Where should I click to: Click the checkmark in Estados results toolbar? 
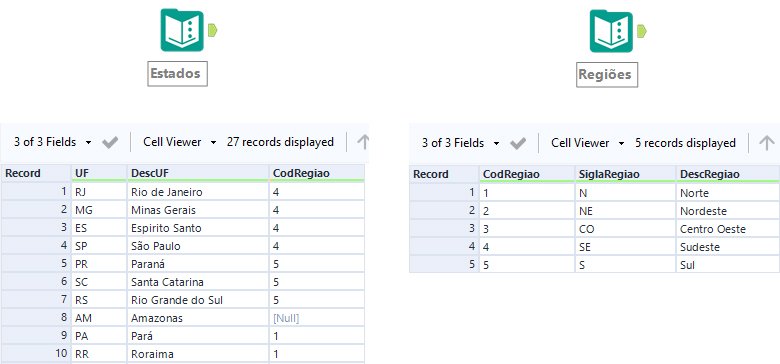click(110, 143)
